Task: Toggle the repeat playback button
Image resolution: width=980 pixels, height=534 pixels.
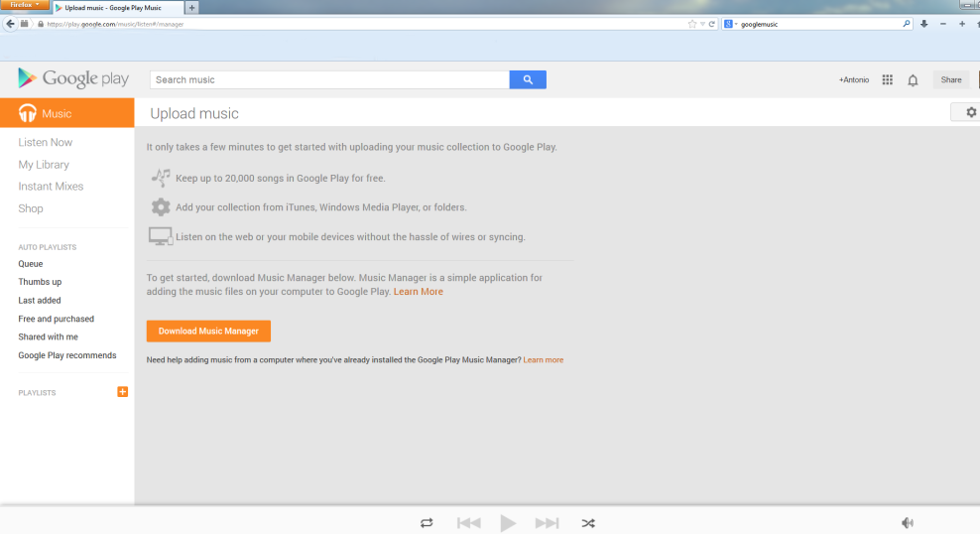Action: pos(427,523)
